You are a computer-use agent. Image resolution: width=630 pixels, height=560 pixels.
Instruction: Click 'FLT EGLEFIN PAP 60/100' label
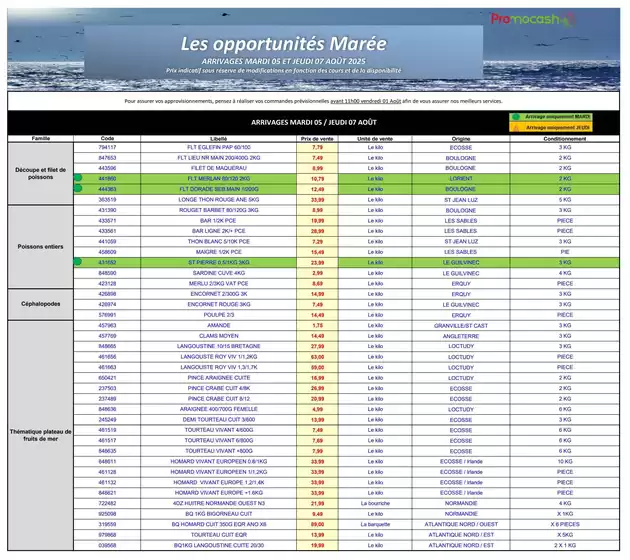(219, 147)
